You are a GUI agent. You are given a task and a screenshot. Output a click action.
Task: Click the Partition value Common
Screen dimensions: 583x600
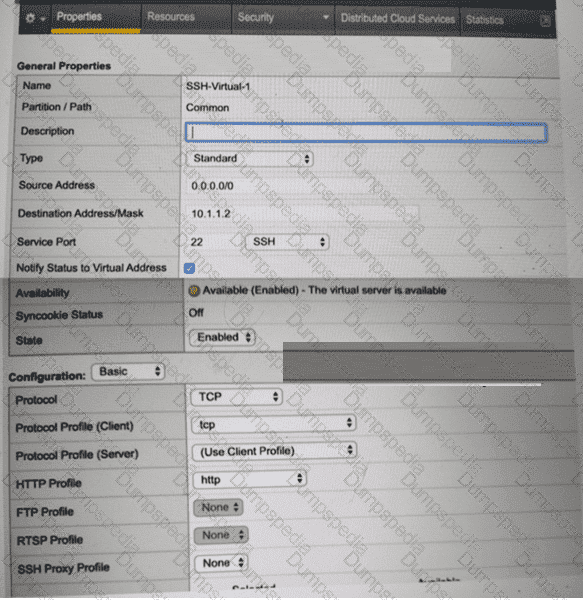tap(207, 108)
